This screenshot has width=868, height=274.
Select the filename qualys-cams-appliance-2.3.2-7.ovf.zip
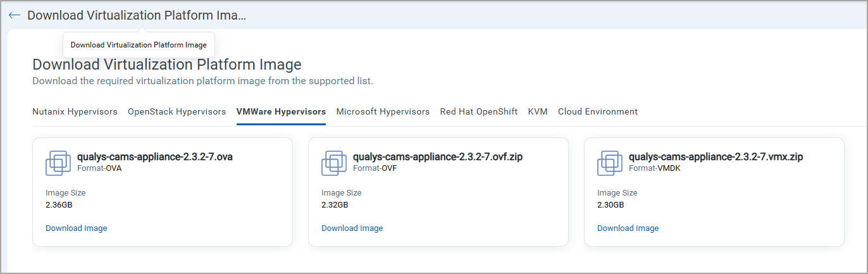[438, 157]
